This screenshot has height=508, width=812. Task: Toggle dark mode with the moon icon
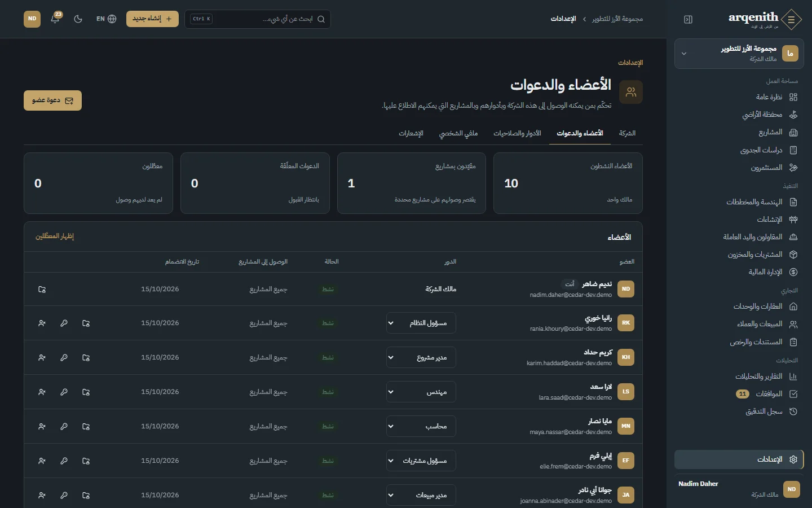tap(78, 19)
